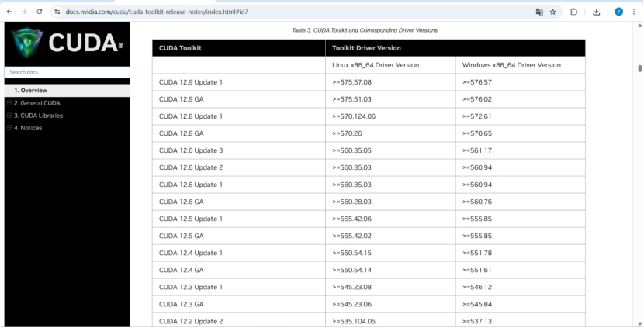Click the scrollbar up arrow
The height and width of the screenshot is (328, 644).
(639, 26)
